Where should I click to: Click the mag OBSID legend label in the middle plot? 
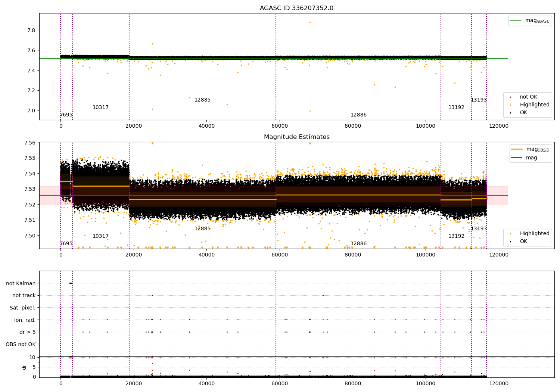538,149
